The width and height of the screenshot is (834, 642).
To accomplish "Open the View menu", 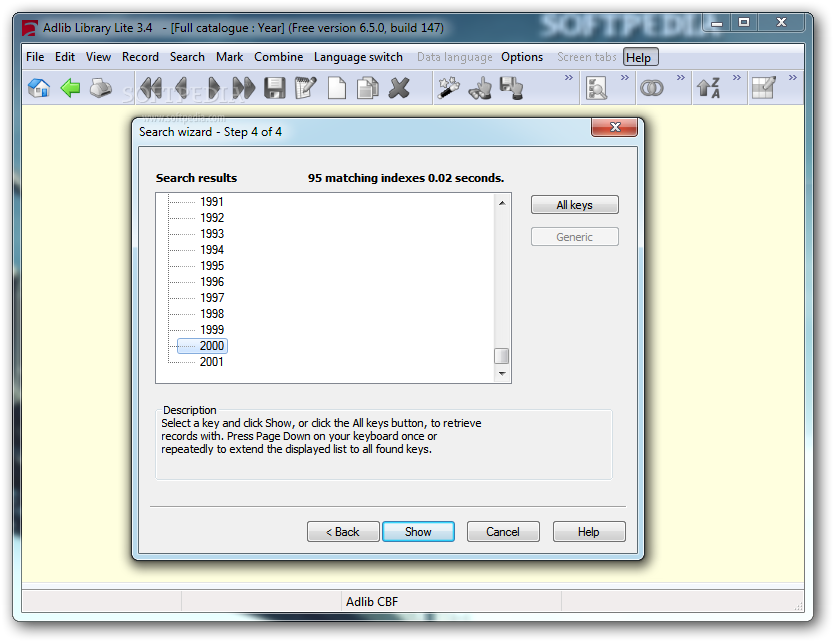I will tap(98, 57).
